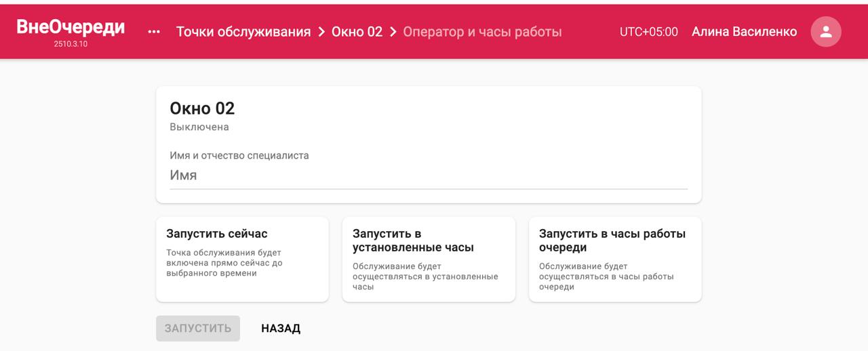Click chevron between Окно 02 and Оператор и часы работы

coord(393,32)
